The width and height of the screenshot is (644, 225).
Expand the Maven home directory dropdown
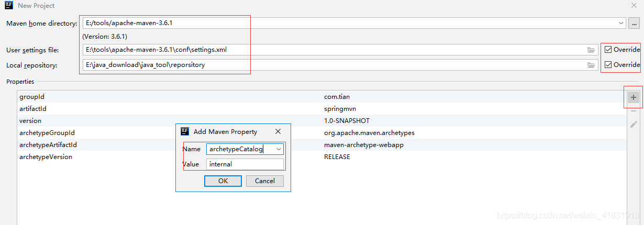click(x=621, y=24)
